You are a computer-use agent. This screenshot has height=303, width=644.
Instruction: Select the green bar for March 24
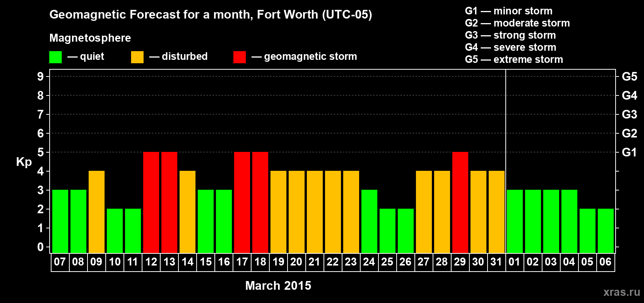pyautogui.click(x=369, y=221)
